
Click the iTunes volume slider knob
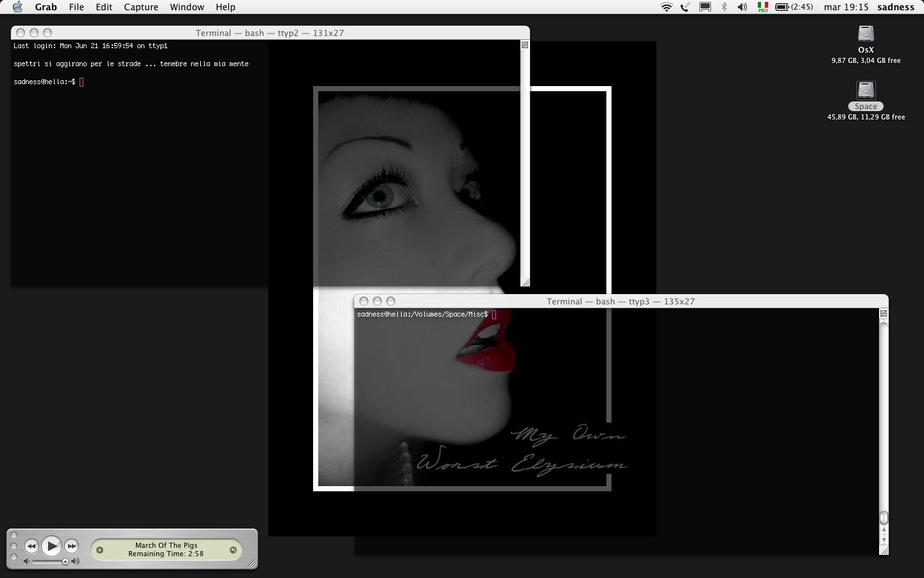(x=65, y=562)
